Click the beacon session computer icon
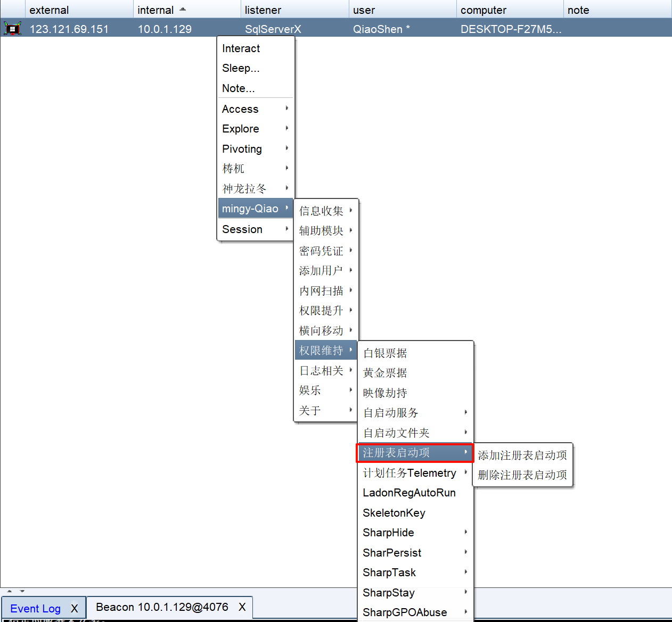672x622 pixels. [x=12, y=29]
